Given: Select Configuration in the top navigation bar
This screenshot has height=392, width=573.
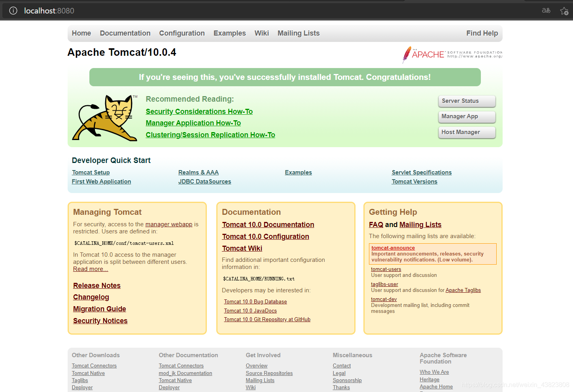Looking at the screenshot, I should click(x=182, y=33).
